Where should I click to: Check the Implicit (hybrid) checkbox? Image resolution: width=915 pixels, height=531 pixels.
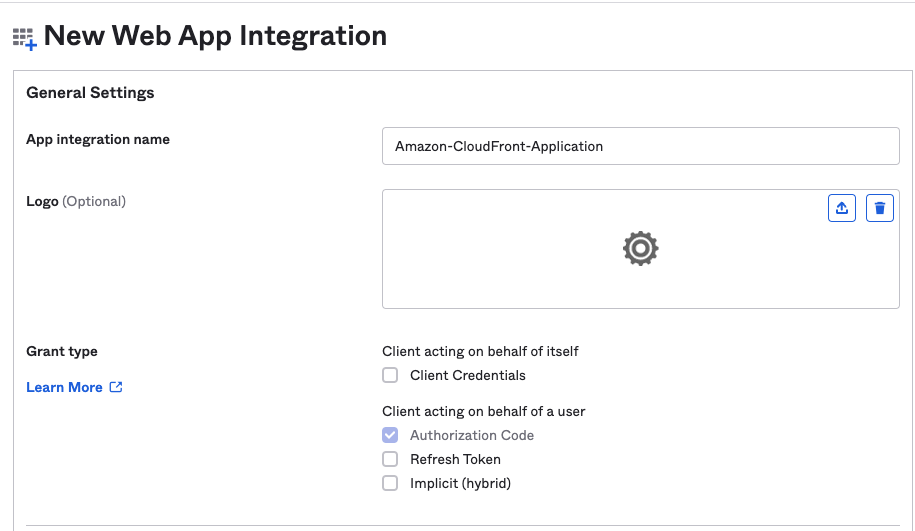click(390, 483)
